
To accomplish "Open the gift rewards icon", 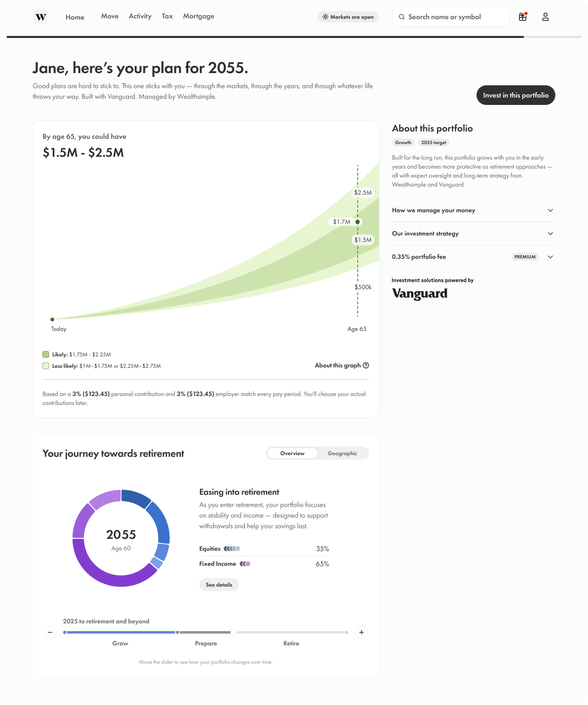I will point(523,17).
